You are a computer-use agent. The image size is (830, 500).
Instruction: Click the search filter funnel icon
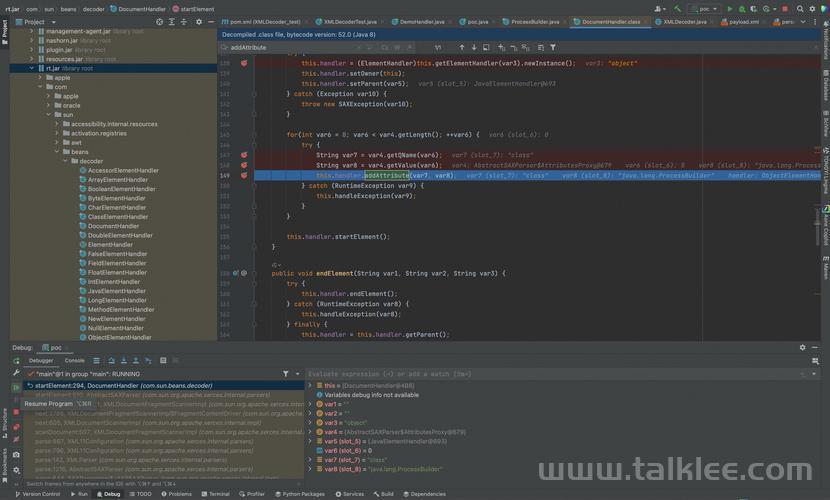click(x=553, y=48)
